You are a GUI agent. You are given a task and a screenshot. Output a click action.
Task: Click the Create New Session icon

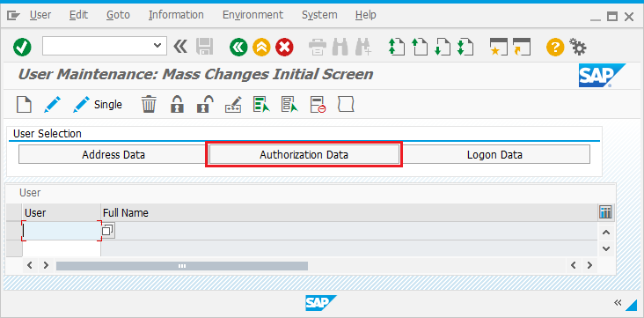point(499,47)
